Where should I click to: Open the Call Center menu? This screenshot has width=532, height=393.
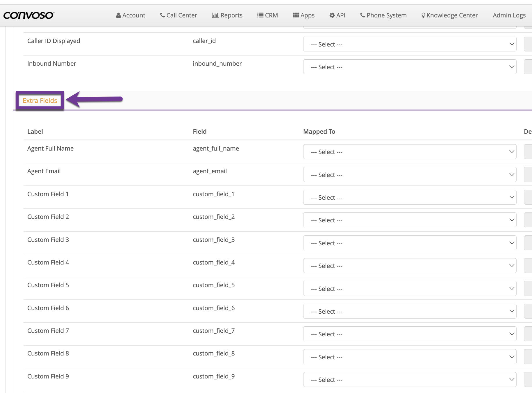pyautogui.click(x=178, y=15)
